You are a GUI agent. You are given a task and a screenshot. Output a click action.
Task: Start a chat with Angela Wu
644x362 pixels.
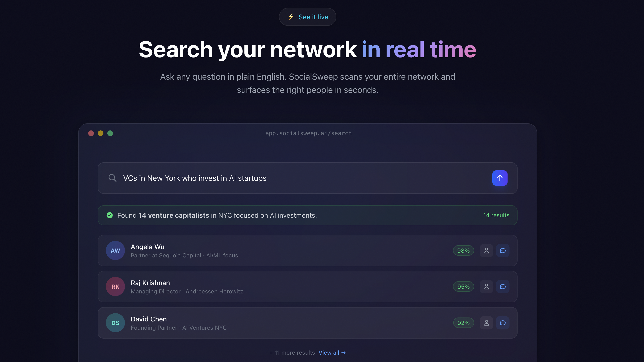tap(503, 250)
